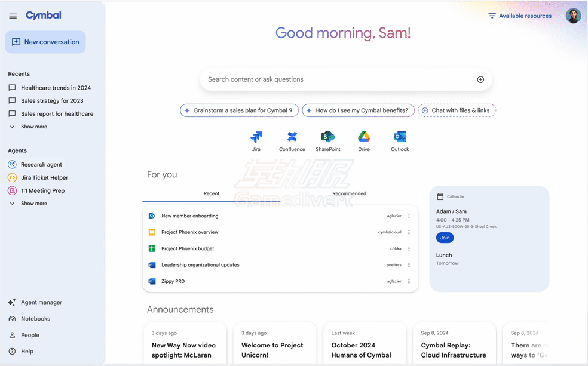The height and width of the screenshot is (366, 588).
Task: Open Leadership organizational updates document
Action: (x=200, y=265)
